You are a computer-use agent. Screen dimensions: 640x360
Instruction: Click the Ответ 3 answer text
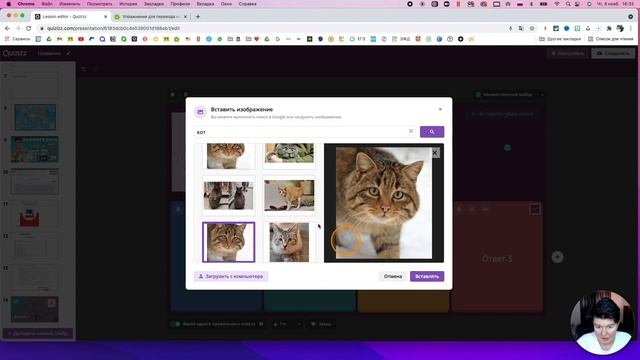tap(497, 259)
